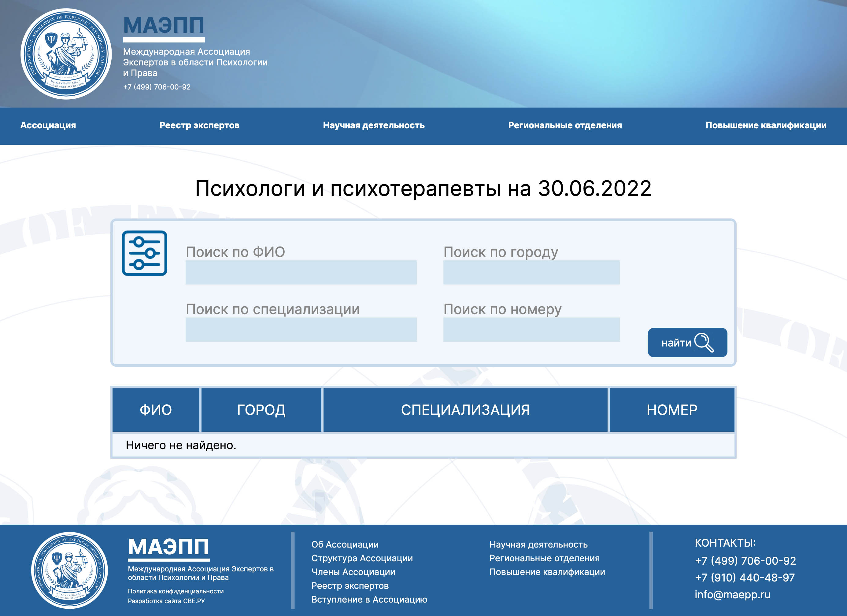
Task: Click the MAEPP round logo in footer
Action: 69,570
